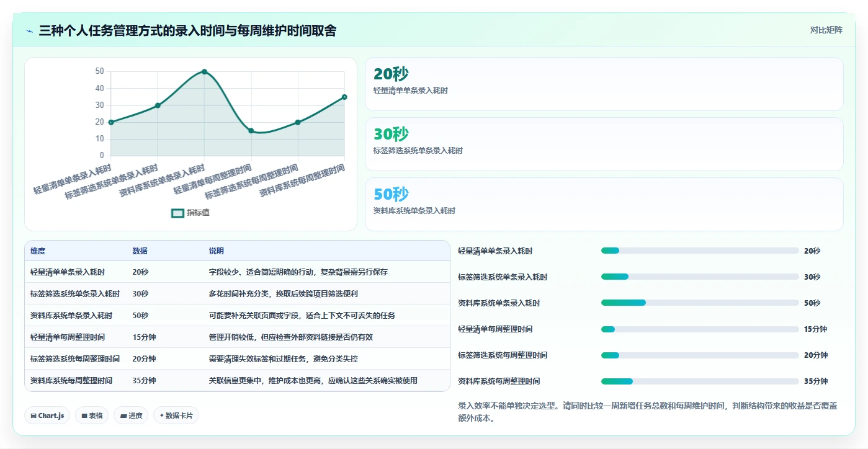Click the last chart point for 资料库系统每周整理时间
The height and width of the screenshot is (449, 868).
click(344, 97)
